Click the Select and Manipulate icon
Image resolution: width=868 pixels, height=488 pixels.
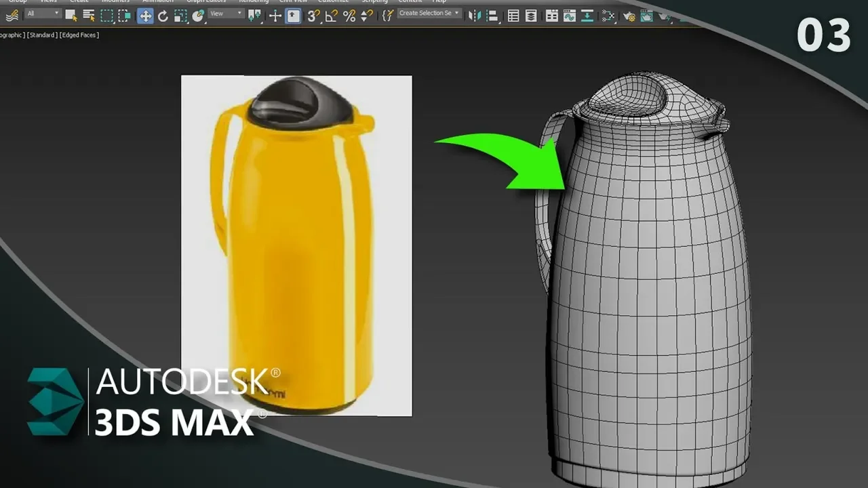(275, 16)
